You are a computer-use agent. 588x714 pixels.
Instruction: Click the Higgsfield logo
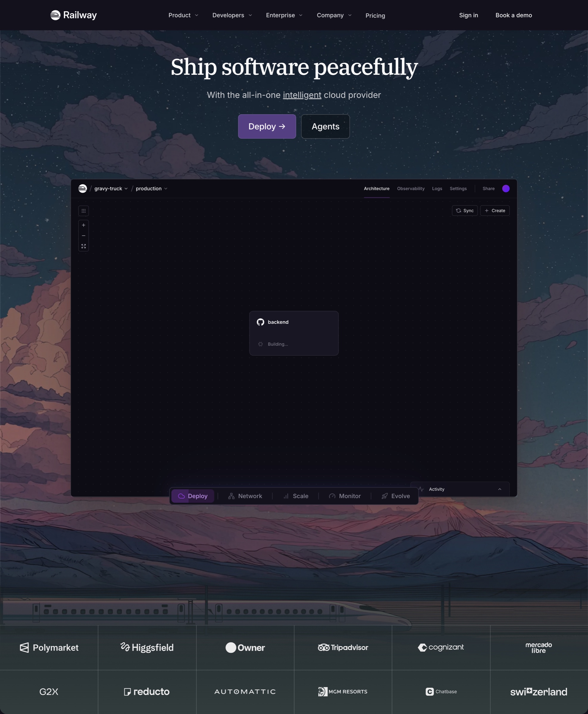click(147, 647)
